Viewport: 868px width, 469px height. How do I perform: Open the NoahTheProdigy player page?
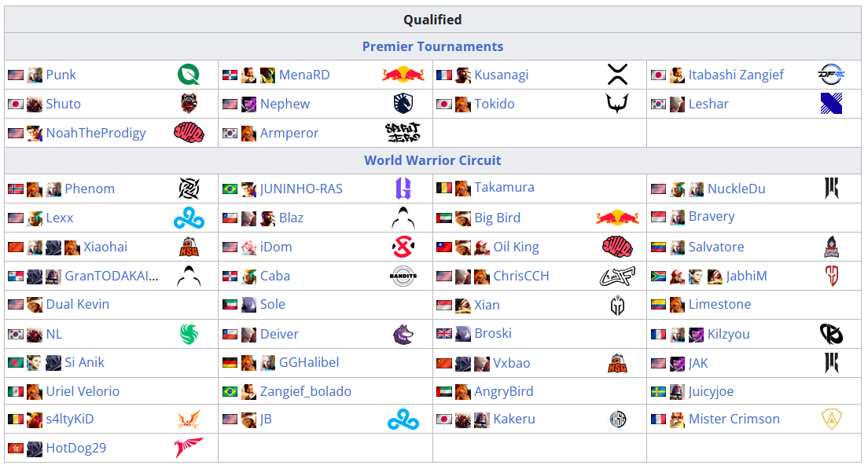tap(96, 134)
